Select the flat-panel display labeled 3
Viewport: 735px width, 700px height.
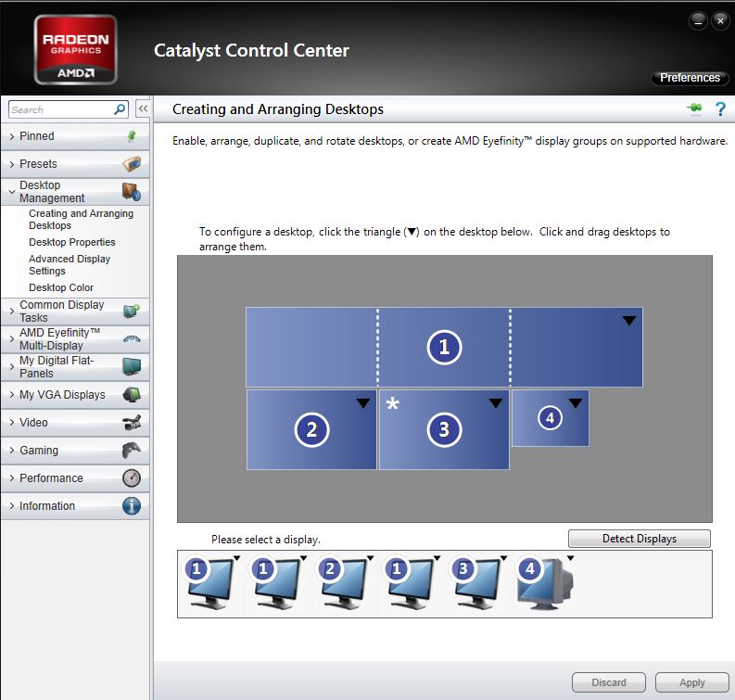476,583
